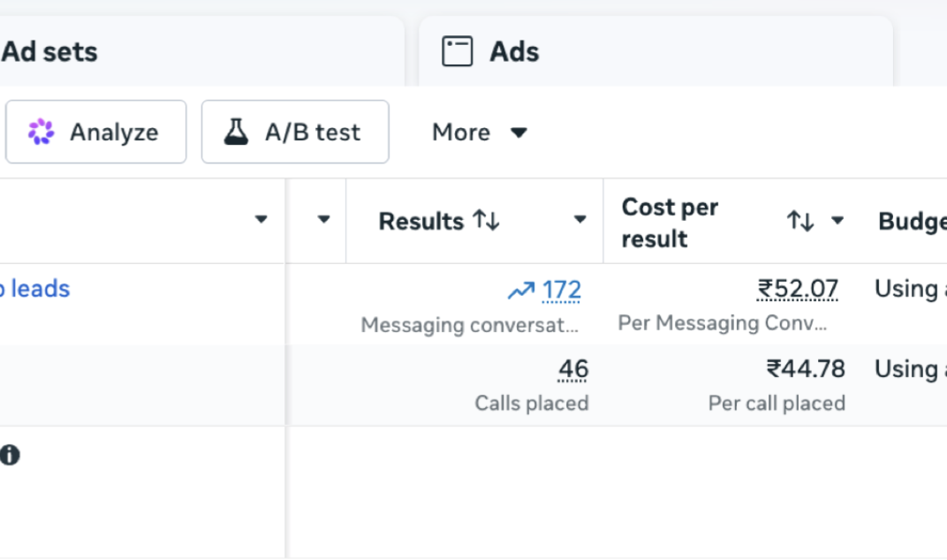Viewport: 947px width, 560px height.
Task: Click the info circle icon
Action: click(x=10, y=455)
